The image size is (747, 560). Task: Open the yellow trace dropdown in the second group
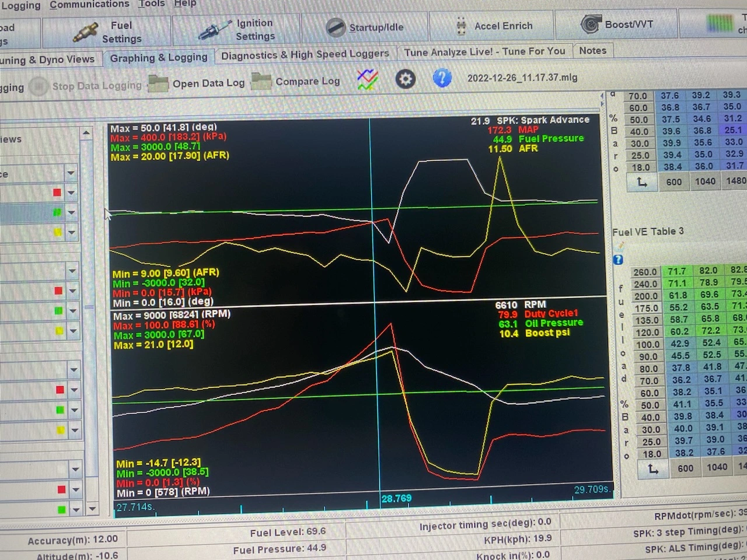pos(73,331)
